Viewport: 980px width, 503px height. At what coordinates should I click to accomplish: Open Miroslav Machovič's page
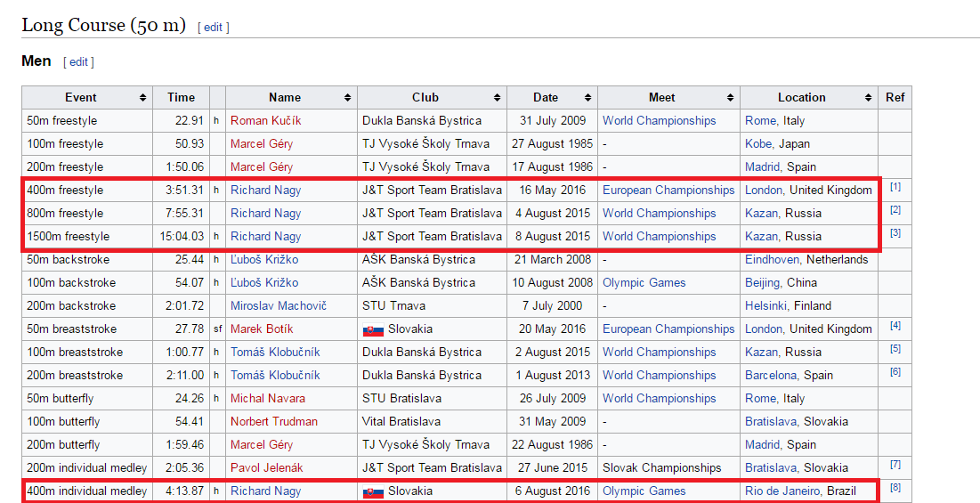click(278, 305)
